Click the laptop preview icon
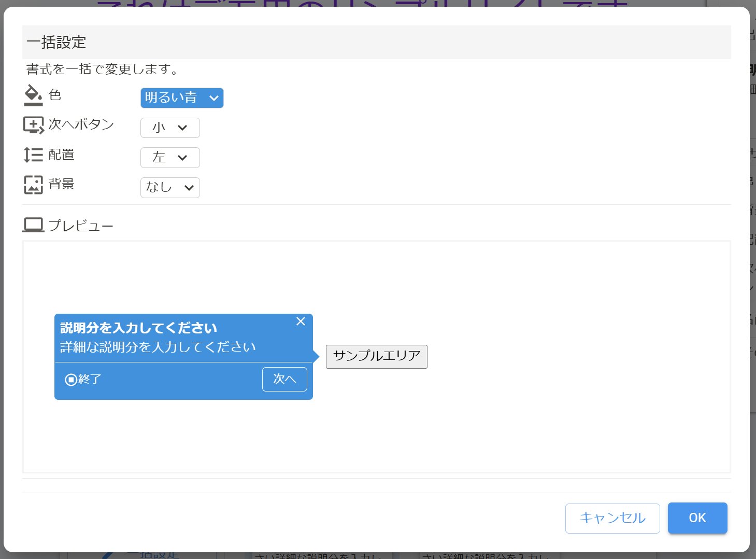 tap(34, 225)
